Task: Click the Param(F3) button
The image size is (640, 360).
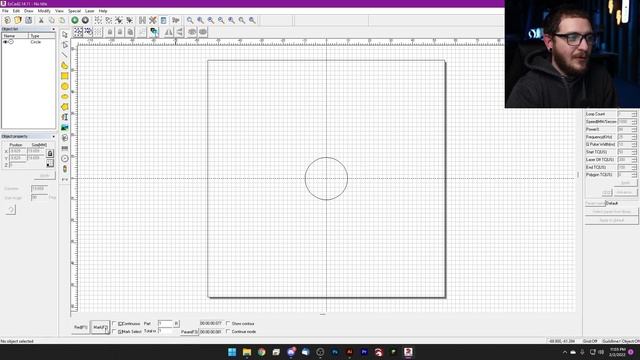Action: (189, 332)
